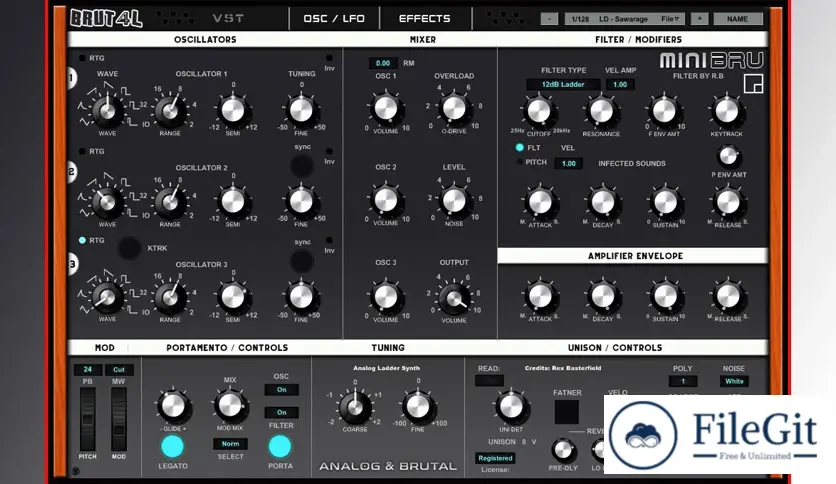The width and height of the screenshot is (836, 484).
Task: Click the VEL AMP value field
Action: coord(620,84)
